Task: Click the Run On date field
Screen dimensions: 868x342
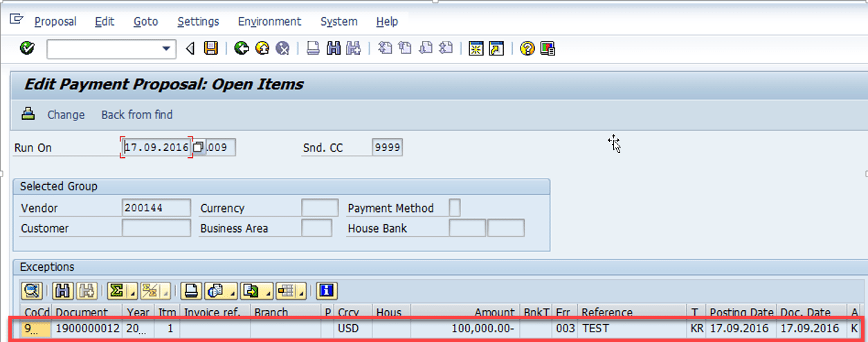Action: tap(156, 147)
